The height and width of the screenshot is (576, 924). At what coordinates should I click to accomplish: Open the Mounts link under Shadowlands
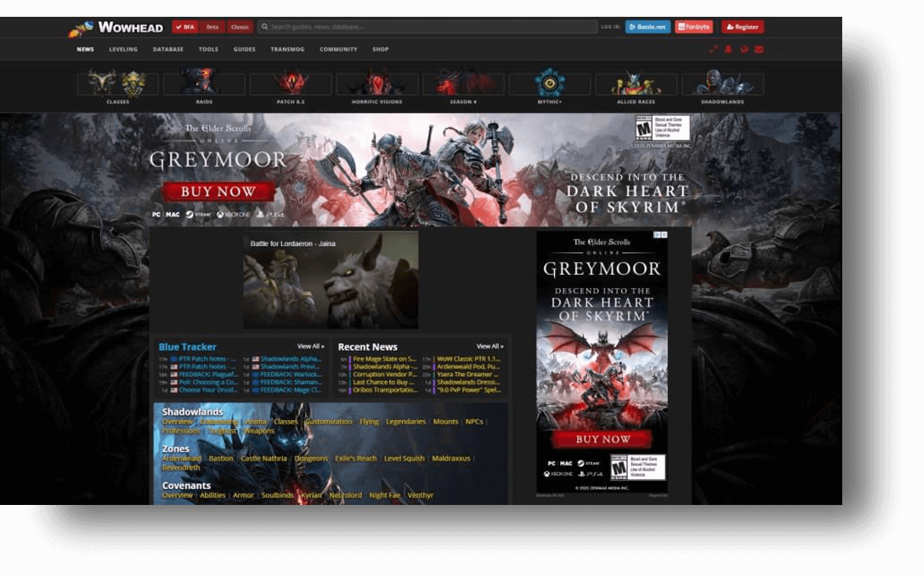(x=446, y=422)
